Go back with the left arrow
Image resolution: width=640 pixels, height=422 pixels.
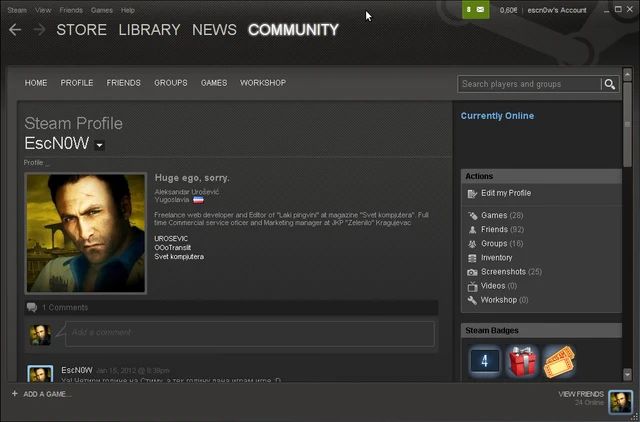click(15, 29)
